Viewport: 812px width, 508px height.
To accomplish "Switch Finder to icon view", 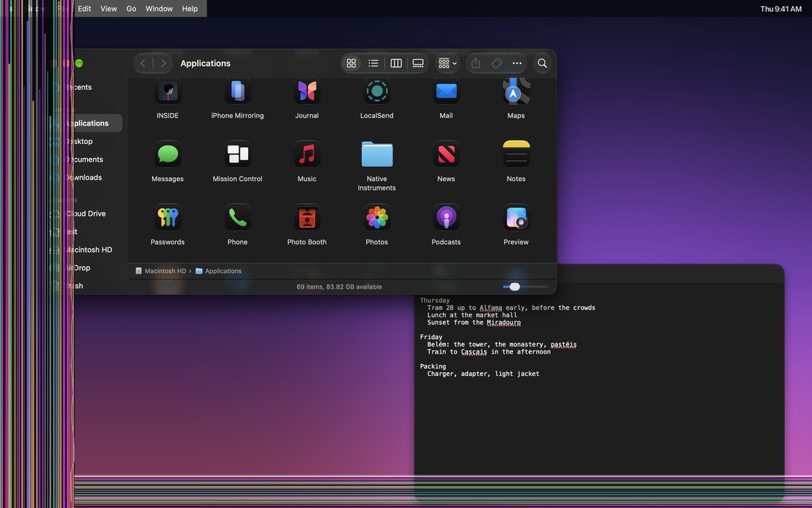I will pos(351,63).
